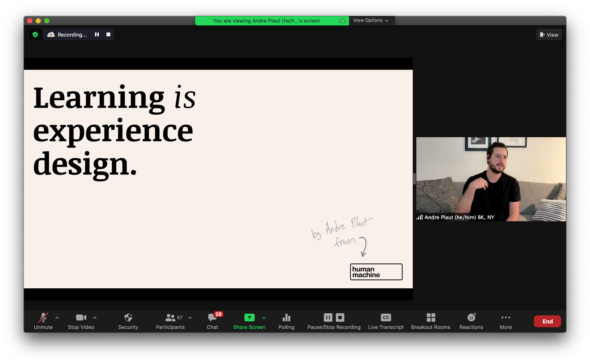Pause recording from top-left recording bar

[97, 35]
